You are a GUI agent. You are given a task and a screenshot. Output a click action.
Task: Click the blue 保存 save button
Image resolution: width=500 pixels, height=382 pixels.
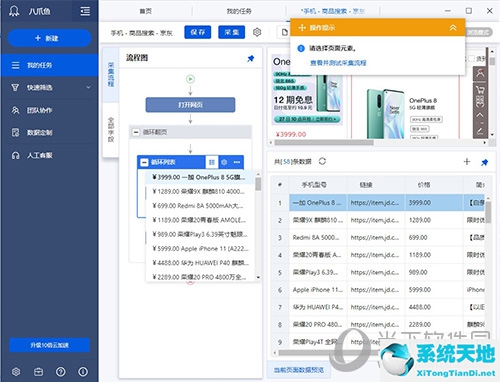click(x=198, y=32)
